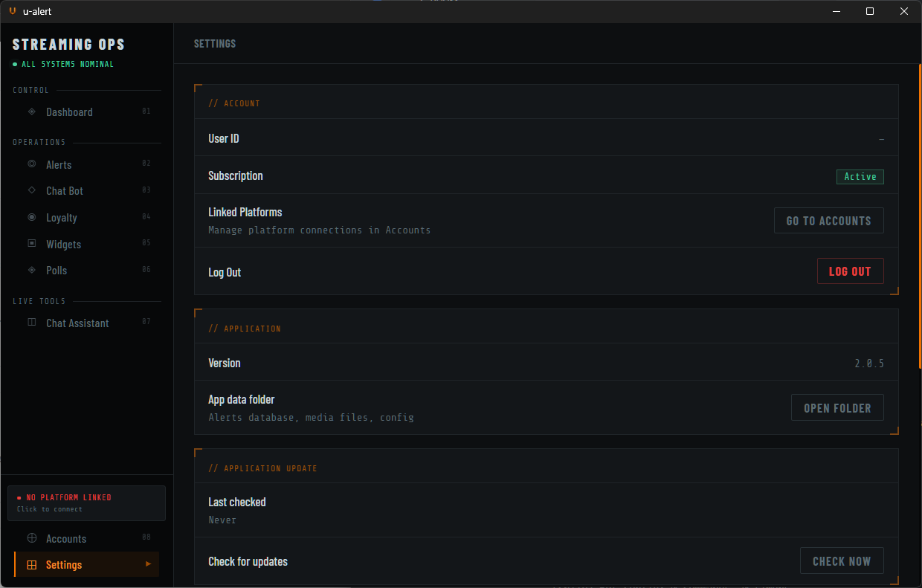Click the App data folder label
Viewport: 922px width, 588px height.
(242, 400)
